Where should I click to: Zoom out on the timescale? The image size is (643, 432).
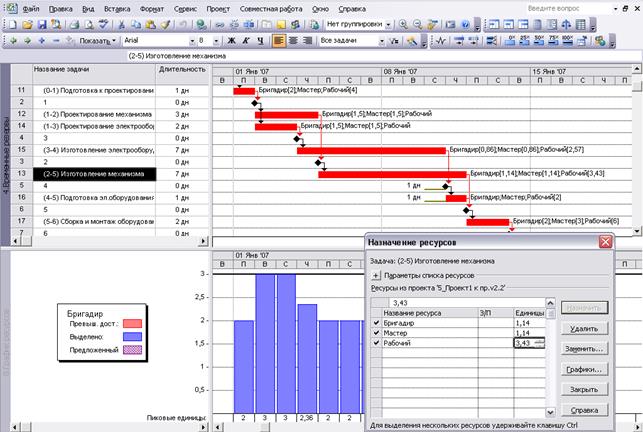[417, 25]
